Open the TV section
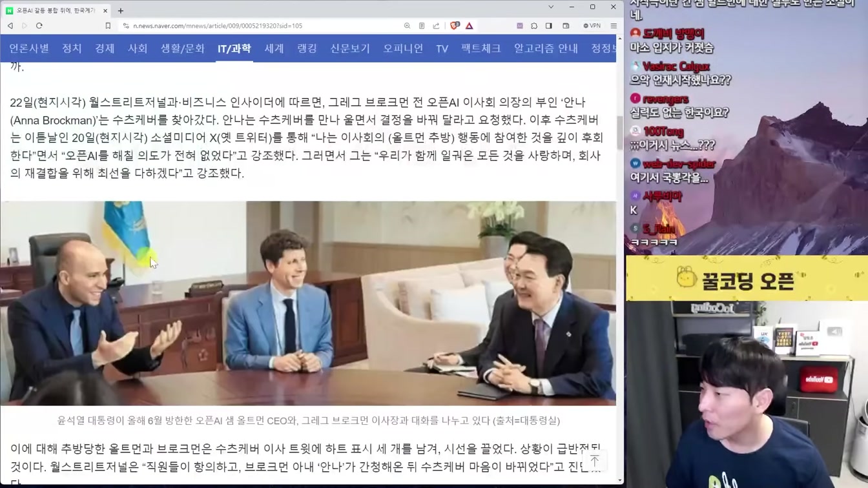The width and height of the screenshot is (868, 488). pyautogui.click(x=442, y=48)
